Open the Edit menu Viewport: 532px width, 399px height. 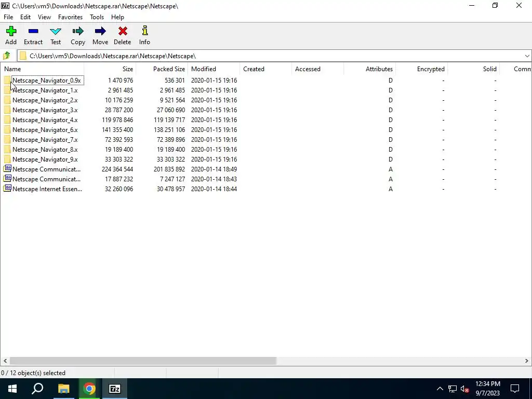(25, 17)
